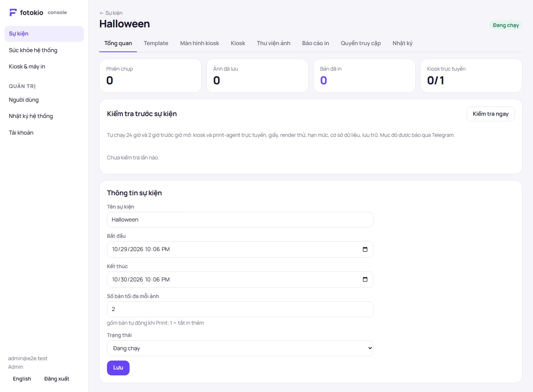Screen dimensions: 533x392
Task: Click the Kết thúc date-time field
Action: 240,280
